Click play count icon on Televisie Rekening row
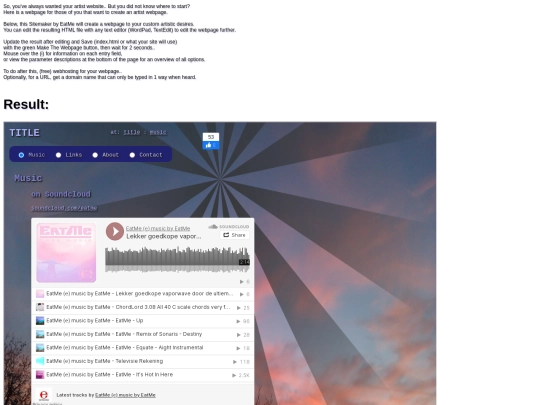 235,362
